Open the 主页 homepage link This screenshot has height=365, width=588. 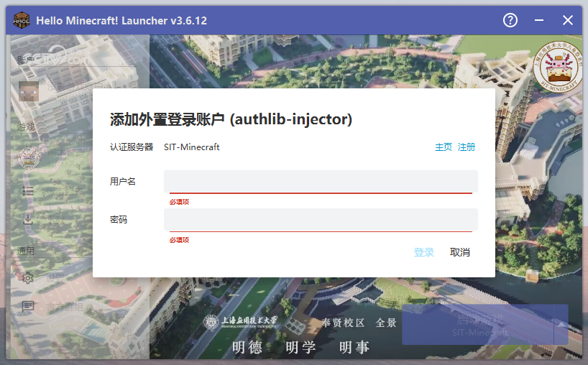pyautogui.click(x=444, y=147)
